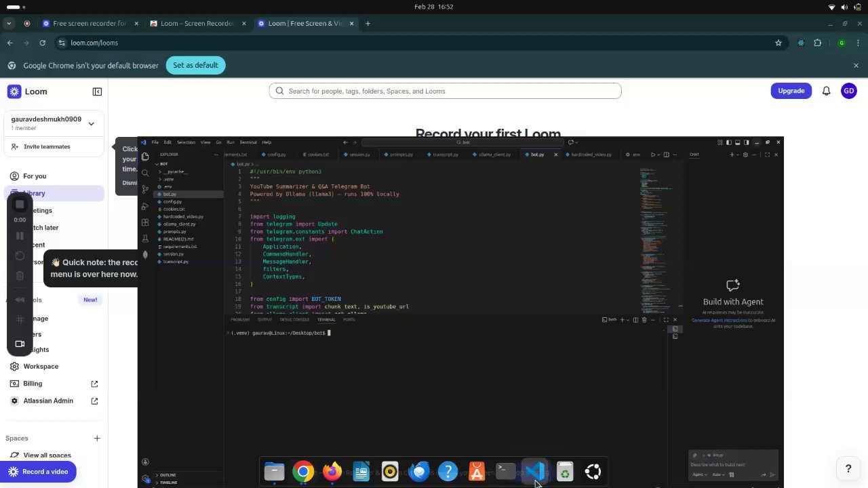Split the terminal in VS Code panel

click(x=635, y=320)
